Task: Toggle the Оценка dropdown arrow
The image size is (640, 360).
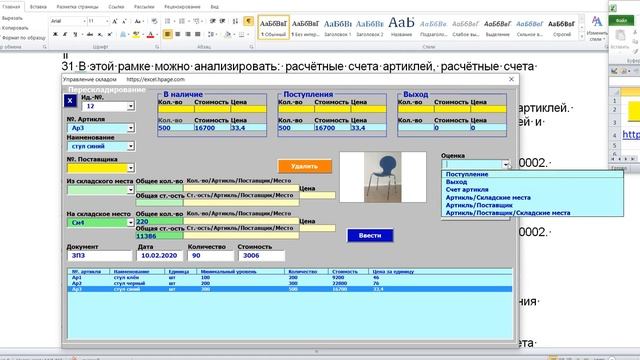Action: pos(506,164)
